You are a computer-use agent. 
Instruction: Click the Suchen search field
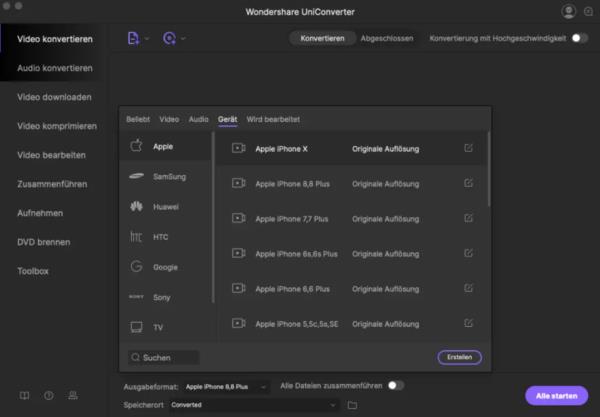[x=164, y=357]
